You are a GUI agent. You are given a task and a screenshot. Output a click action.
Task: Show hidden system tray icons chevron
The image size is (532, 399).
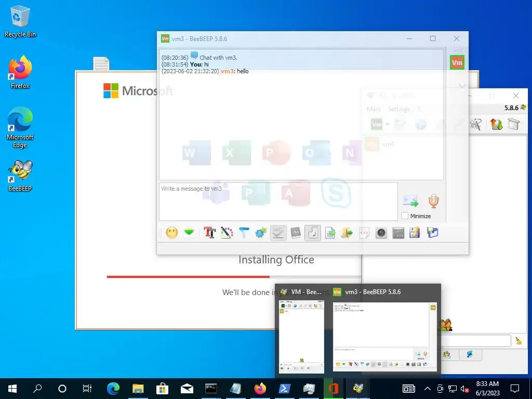428,389
